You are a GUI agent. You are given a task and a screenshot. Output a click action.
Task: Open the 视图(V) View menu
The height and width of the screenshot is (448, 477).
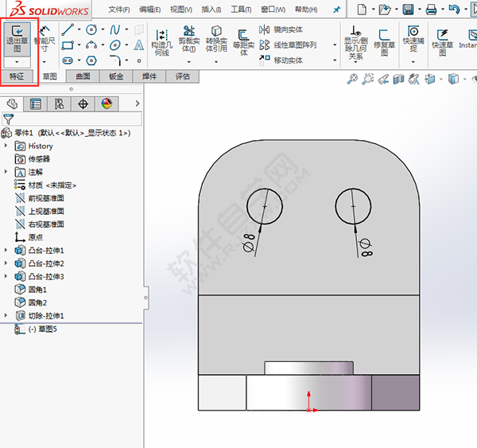(181, 10)
